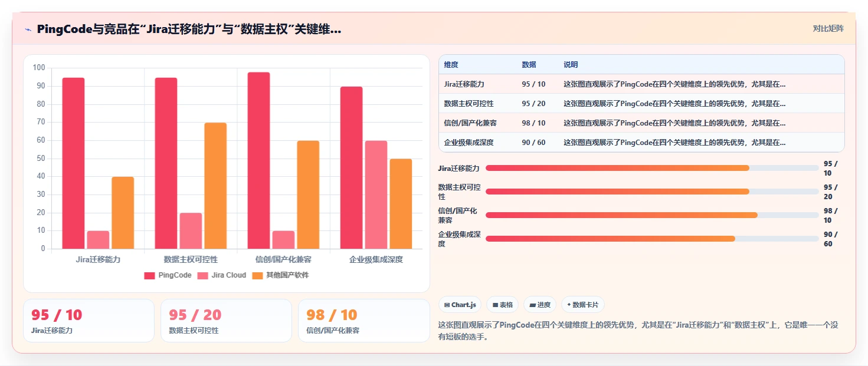Select the 企业级集成深度 table cell
The width and height of the screenshot is (868, 366).
point(469,143)
